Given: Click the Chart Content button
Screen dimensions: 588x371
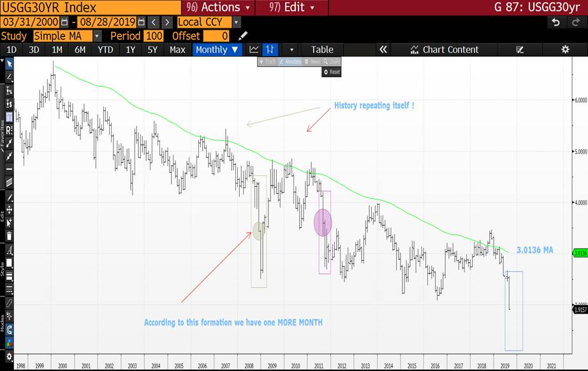Looking at the screenshot, I should 445,50.
